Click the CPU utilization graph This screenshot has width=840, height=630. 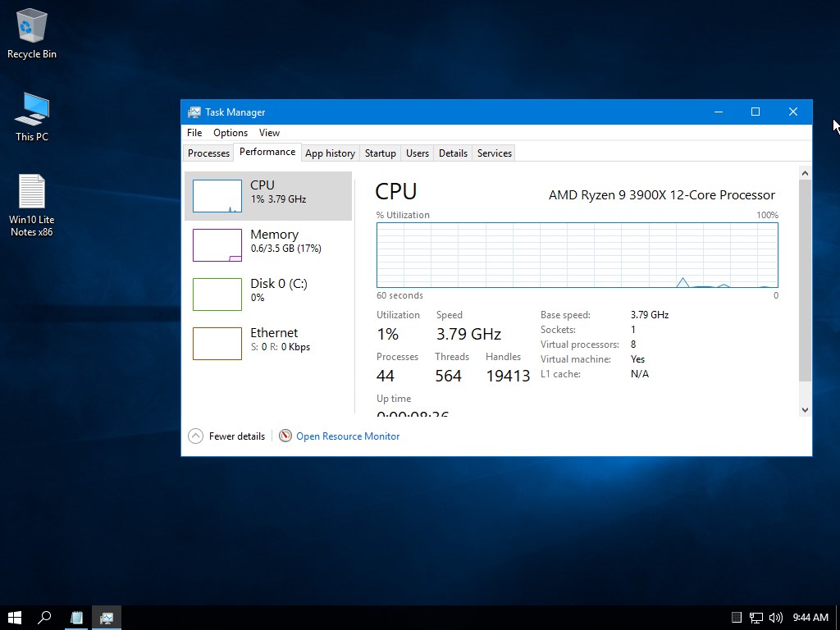[x=577, y=255]
